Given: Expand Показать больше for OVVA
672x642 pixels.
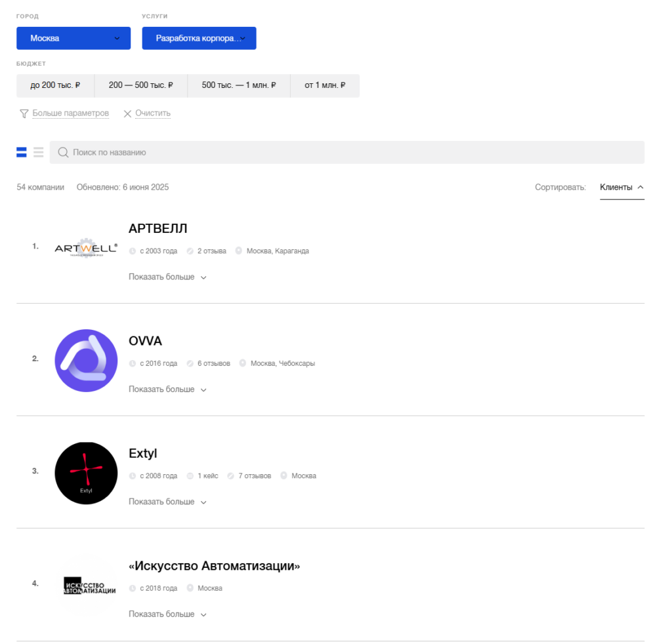Looking at the screenshot, I should [x=167, y=390].
